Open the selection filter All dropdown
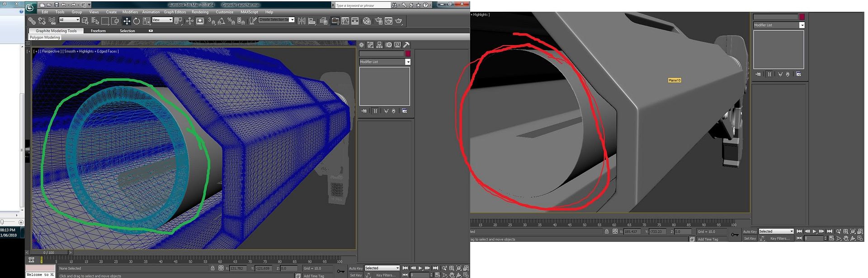 pyautogui.click(x=69, y=20)
